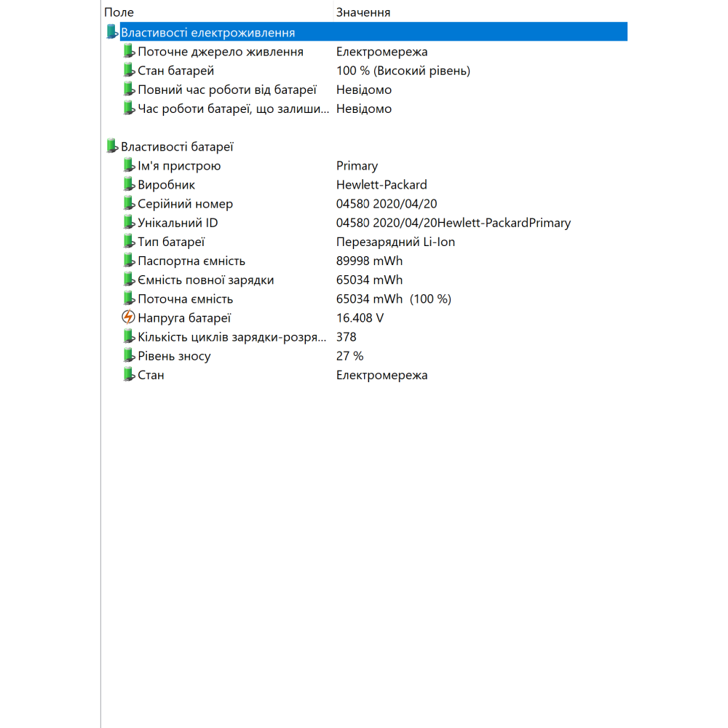Click the icon next to Виробник
This screenshot has height=728, width=728.
pyautogui.click(x=129, y=185)
